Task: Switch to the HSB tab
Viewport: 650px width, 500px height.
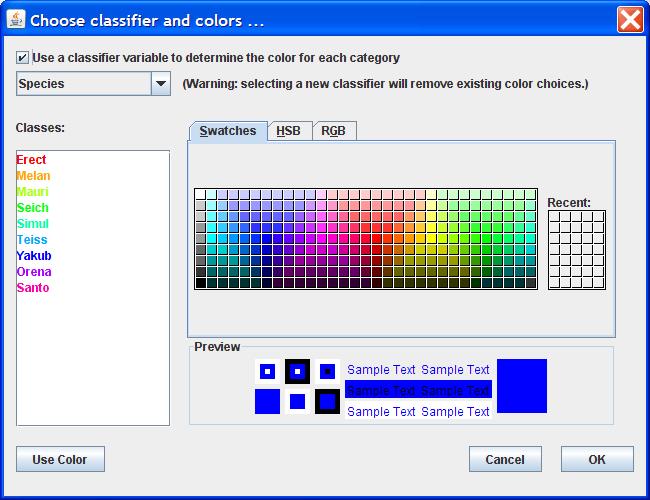Action: point(289,131)
